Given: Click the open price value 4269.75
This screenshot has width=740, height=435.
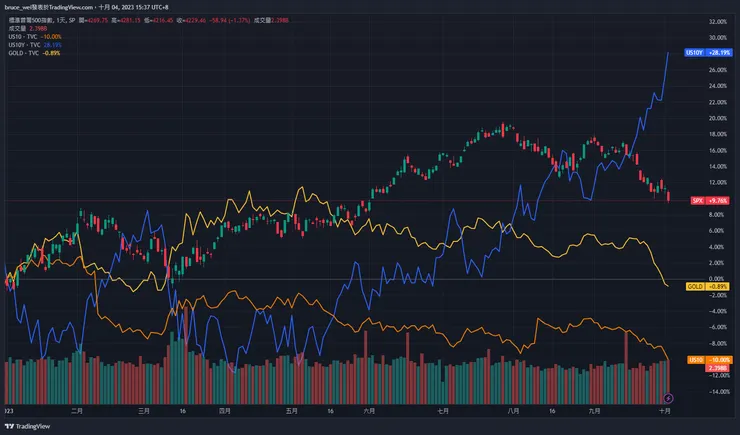Looking at the screenshot, I should pos(96,20).
